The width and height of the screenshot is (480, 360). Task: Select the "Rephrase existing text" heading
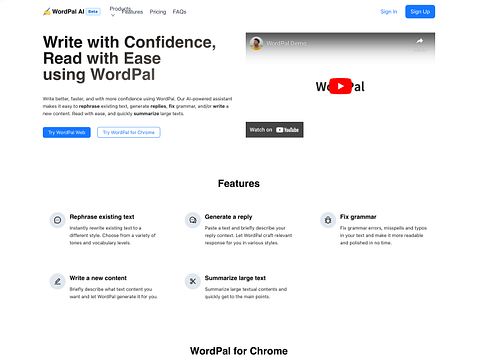(102, 217)
